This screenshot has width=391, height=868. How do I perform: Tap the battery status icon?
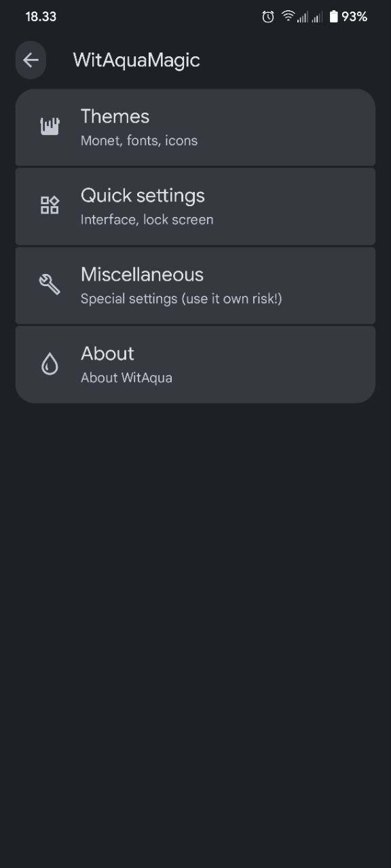tap(333, 17)
